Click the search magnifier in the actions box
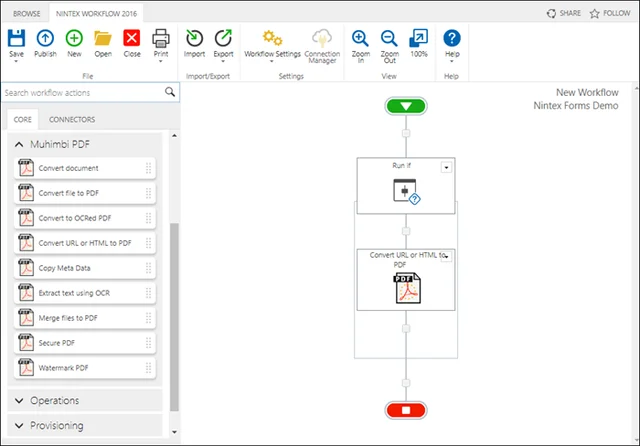 click(x=170, y=92)
